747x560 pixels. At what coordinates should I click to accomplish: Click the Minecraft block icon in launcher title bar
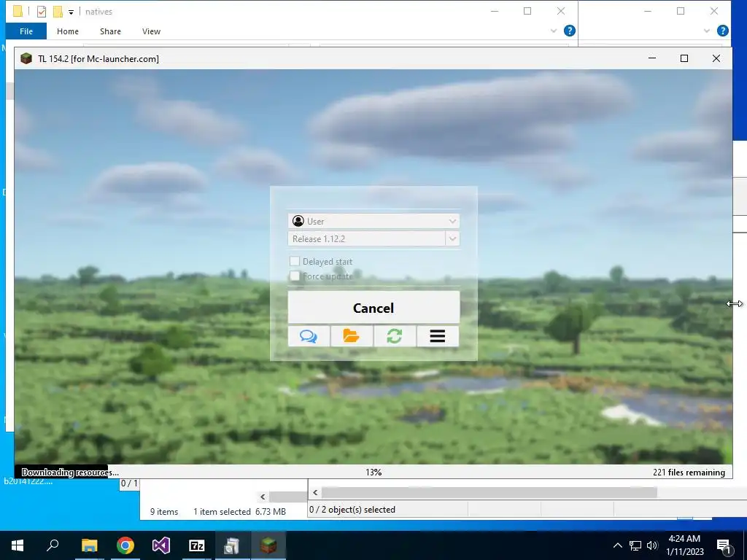coord(26,58)
